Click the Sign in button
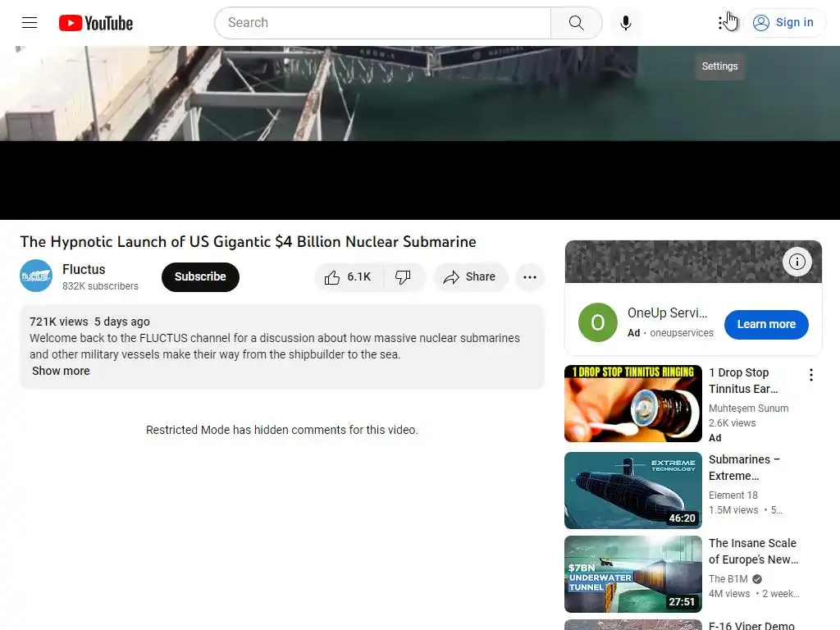 (783, 22)
